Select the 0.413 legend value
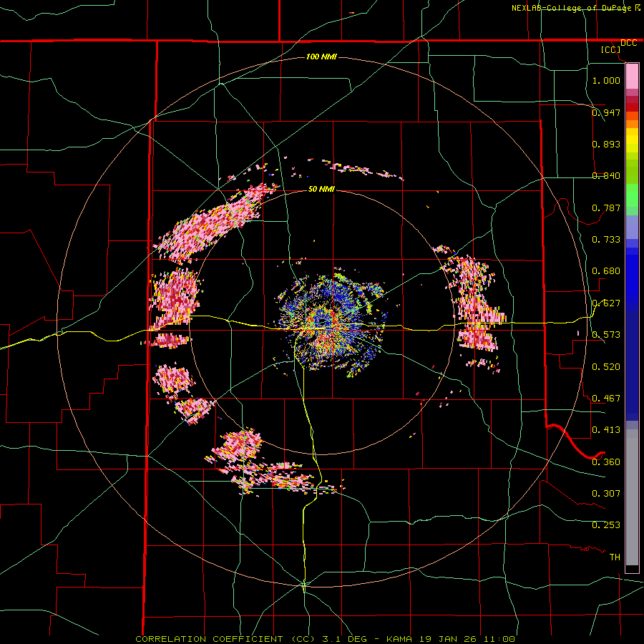Viewport: 644px width, 644px height. 606,430
